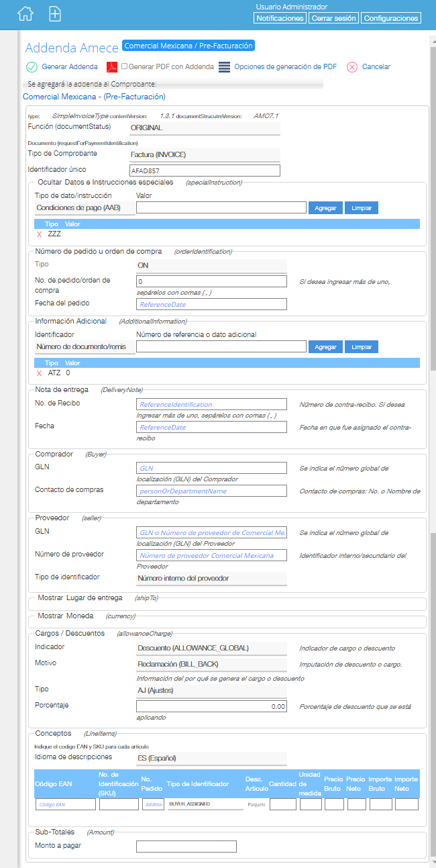Viewport: 436px width, 868px height.
Task: Open Número interno del proveedor dropdown
Action: point(211,579)
